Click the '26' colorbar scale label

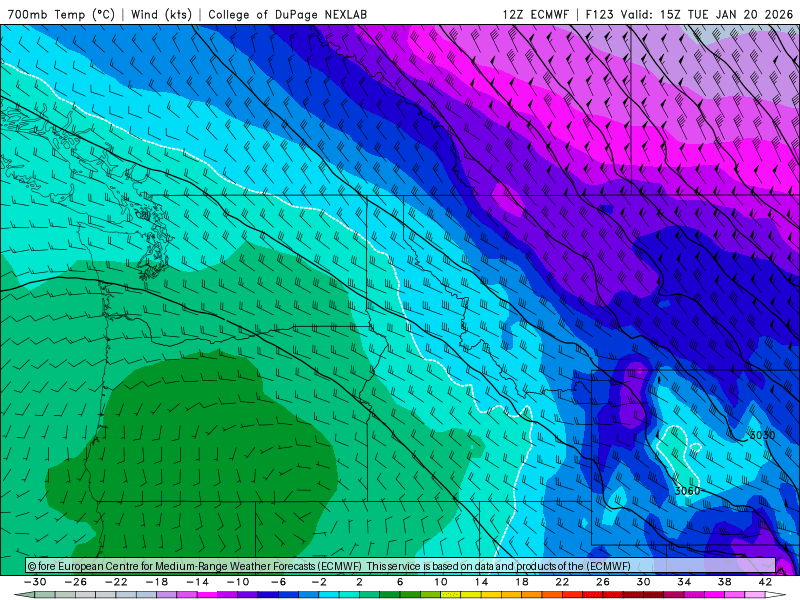pyautogui.click(x=603, y=582)
